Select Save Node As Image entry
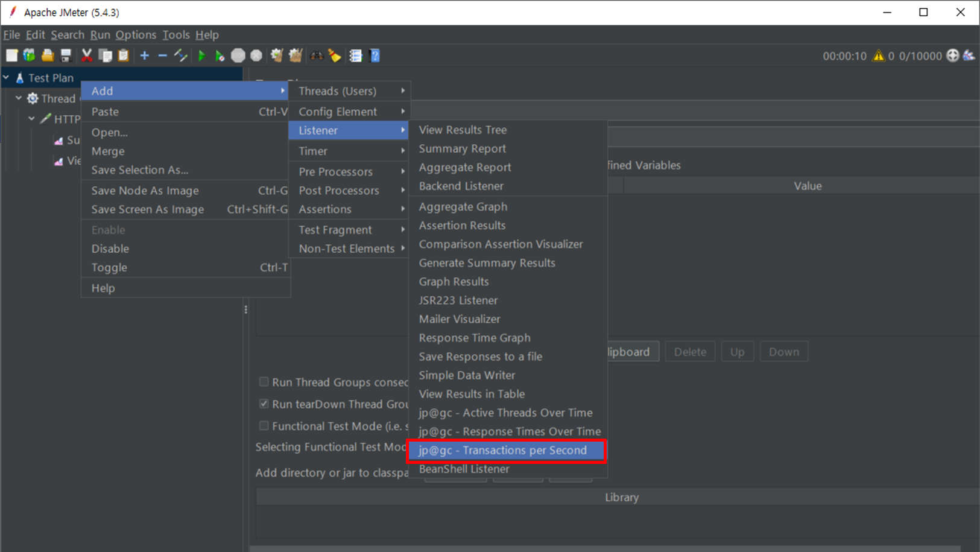Screen dimensions: 980x552 (186, 191)
